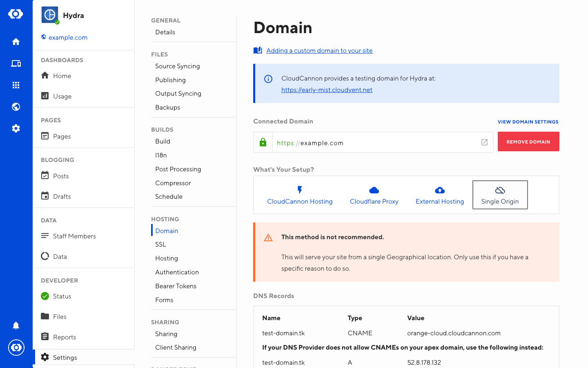Open Schedule settings
This screenshot has width=588, height=368.
(169, 197)
